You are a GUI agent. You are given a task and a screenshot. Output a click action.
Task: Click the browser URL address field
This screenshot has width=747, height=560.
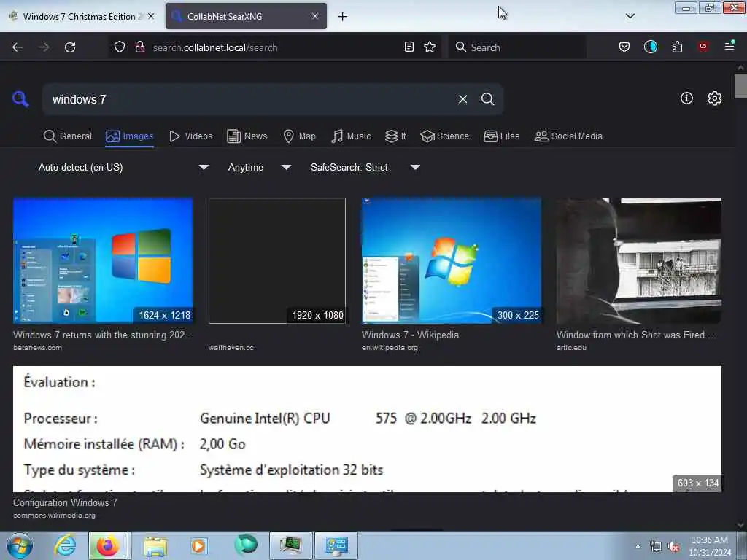coord(274,47)
